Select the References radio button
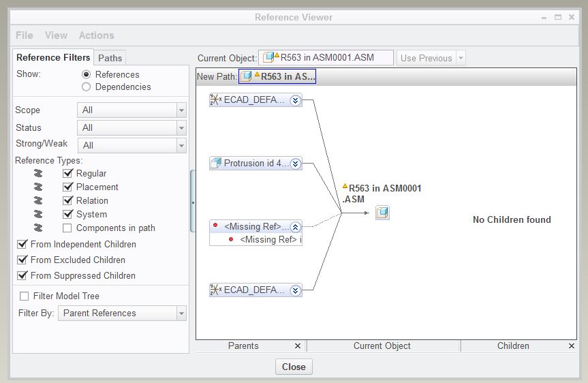 click(87, 74)
